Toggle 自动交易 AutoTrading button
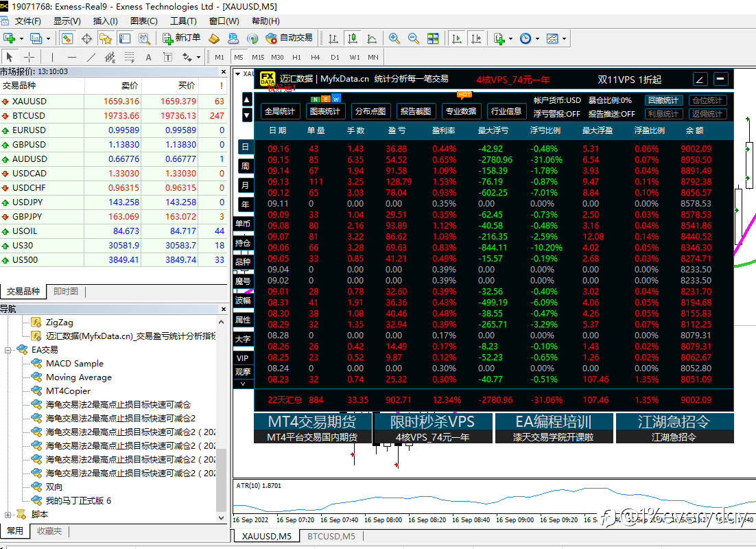Screen dimensions: 756x549 [x=290, y=38]
